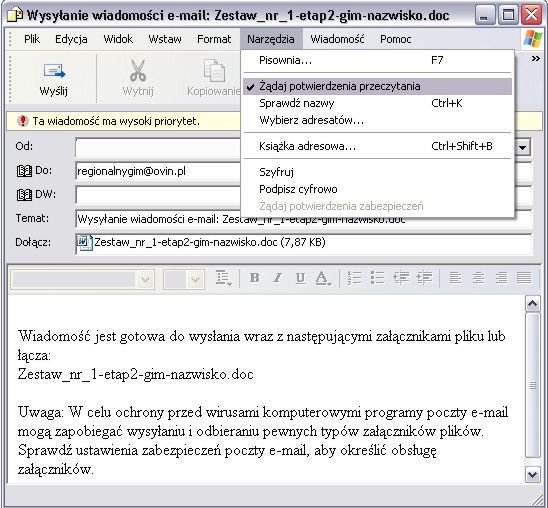Decrease paragraph indent
This screenshot has width=548, height=508.
pyautogui.click(x=401, y=278)
